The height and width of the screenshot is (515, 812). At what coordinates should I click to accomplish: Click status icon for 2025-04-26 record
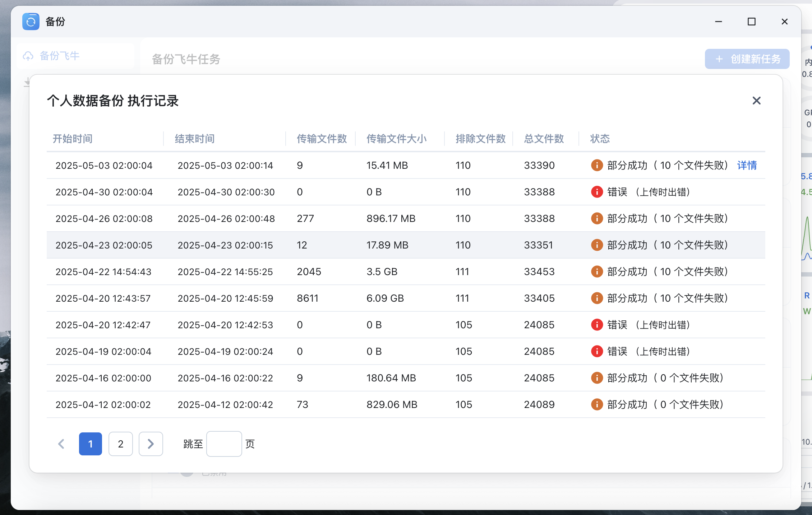[x=597, y=218]
